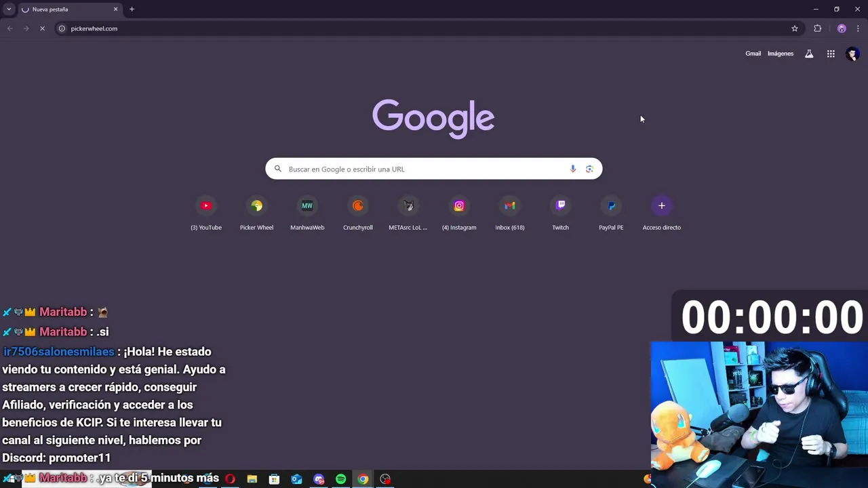Open the Picker Wheel shortcut
Screen dimensions: 868x488
pos(256,213)
